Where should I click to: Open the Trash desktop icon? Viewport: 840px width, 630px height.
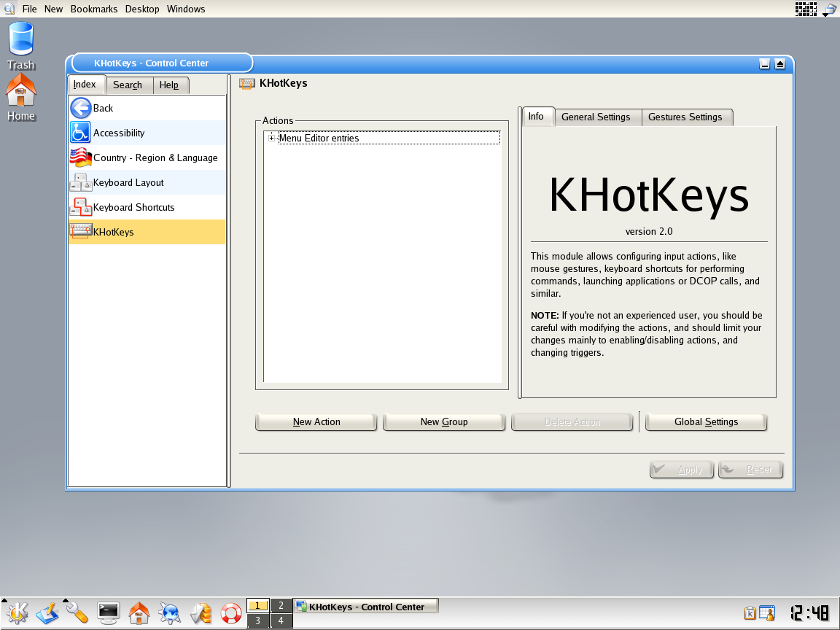point(21,39)
